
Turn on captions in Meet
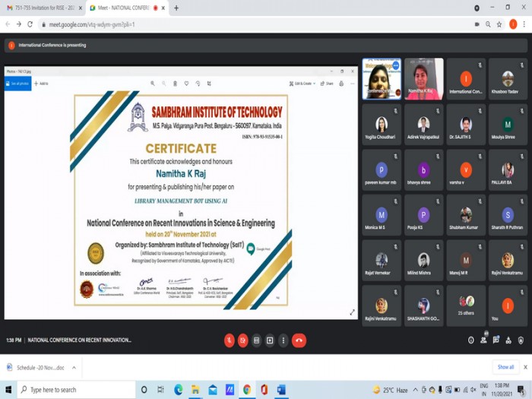point(257,340)
